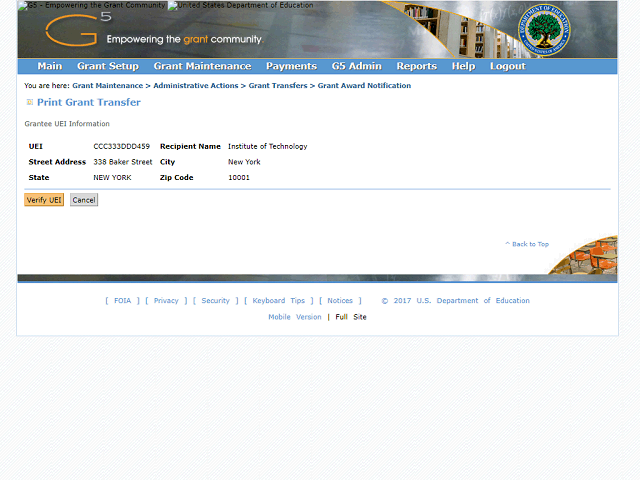
Task: Open the Help menu
Action: tap(463, 66)
